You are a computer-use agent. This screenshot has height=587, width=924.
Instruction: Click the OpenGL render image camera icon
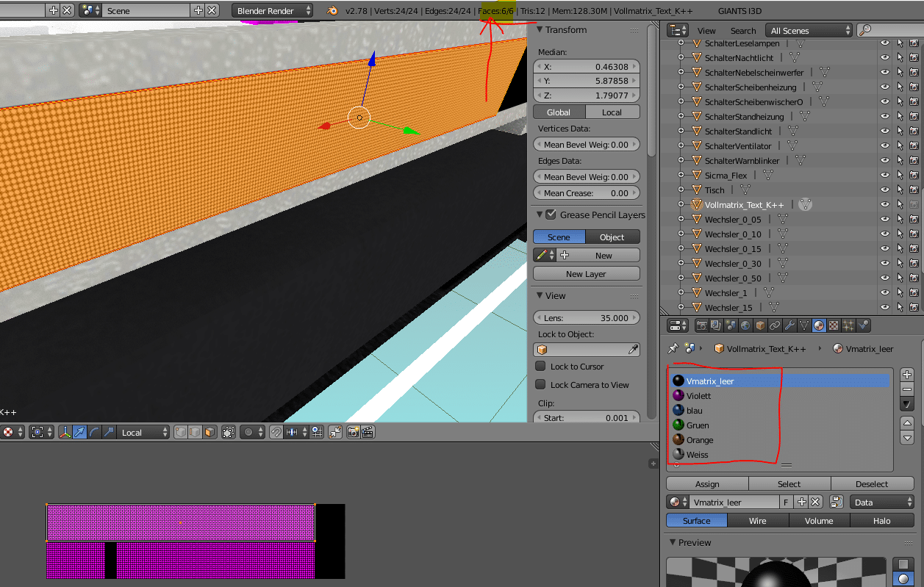[x=353, y=433]
